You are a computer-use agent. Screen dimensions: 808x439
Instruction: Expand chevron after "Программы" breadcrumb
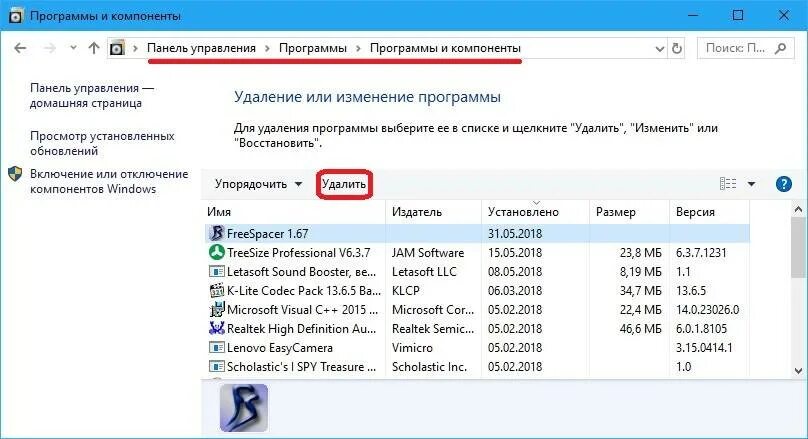tap(358, 48)
